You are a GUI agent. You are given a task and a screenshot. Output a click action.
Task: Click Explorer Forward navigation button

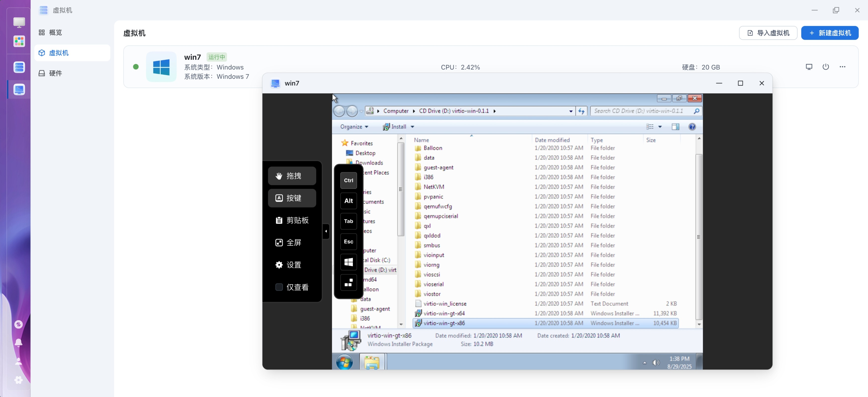352,111
